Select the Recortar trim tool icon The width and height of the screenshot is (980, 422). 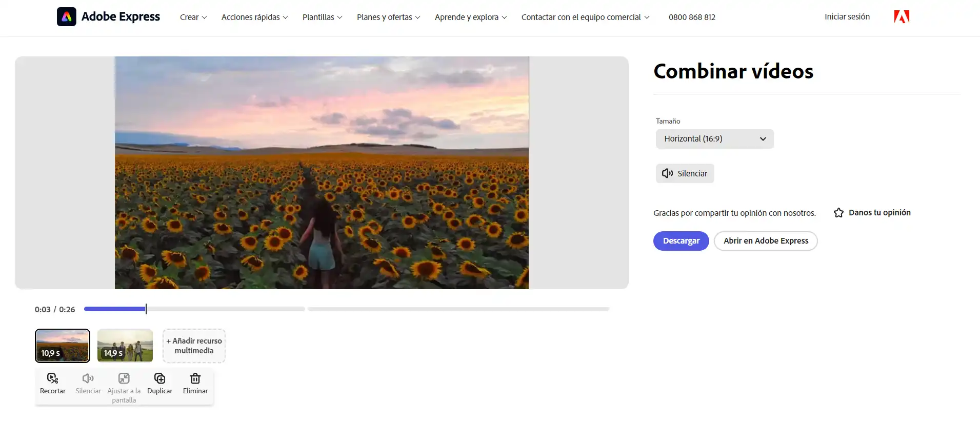52,378
